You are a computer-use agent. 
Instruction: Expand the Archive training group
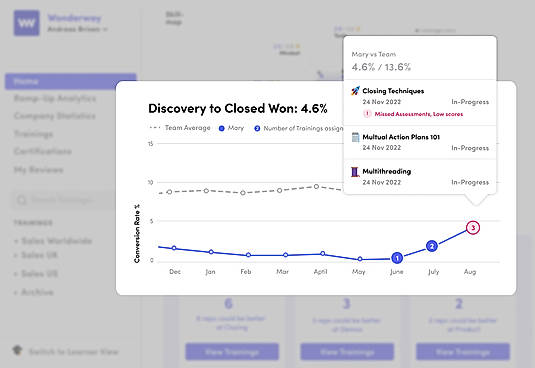coord(34,292)
